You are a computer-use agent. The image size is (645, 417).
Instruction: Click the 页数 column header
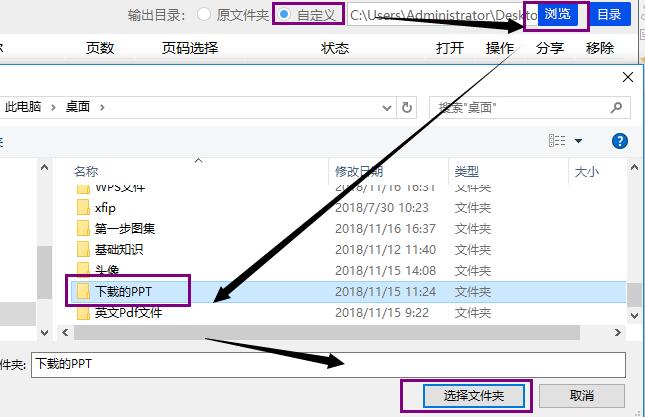pos(100,48)
